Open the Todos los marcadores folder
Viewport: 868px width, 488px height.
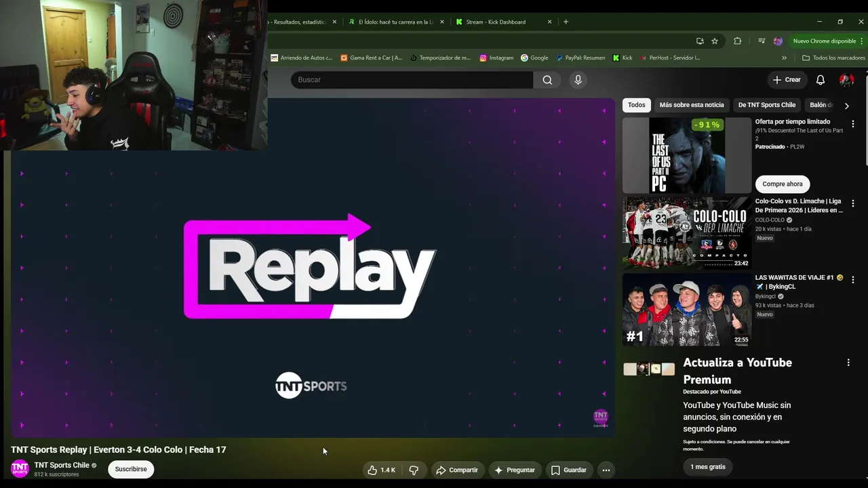pos(833,58)
